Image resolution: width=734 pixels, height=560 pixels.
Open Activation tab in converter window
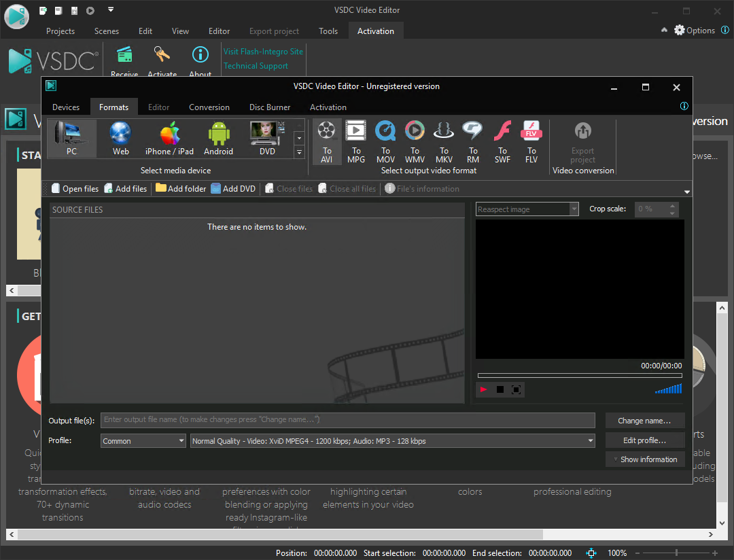(328, 107)
